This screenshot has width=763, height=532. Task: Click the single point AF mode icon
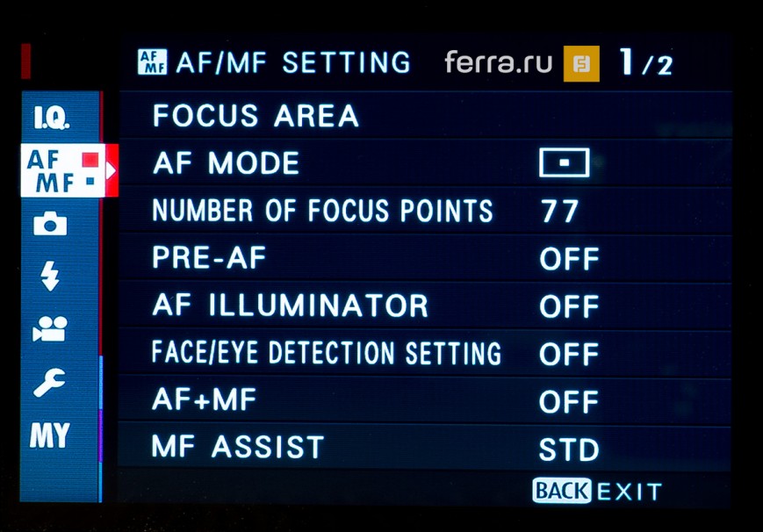coord(565,163)
